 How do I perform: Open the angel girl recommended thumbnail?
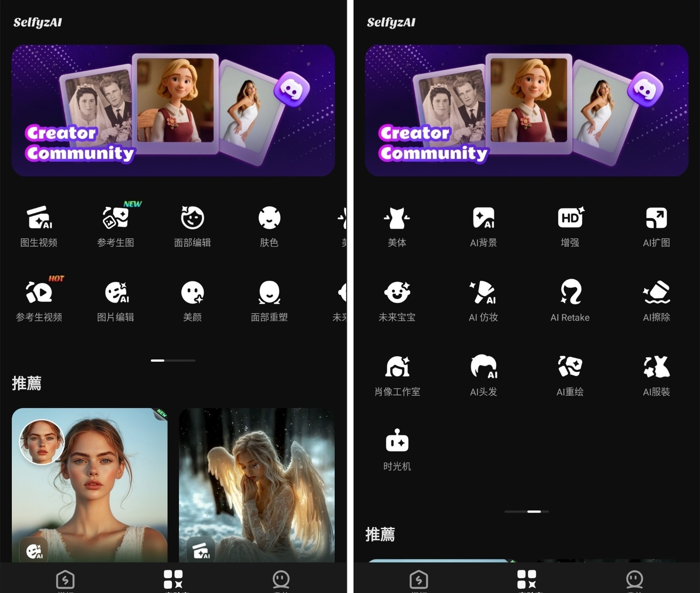(x=256, y=485)
